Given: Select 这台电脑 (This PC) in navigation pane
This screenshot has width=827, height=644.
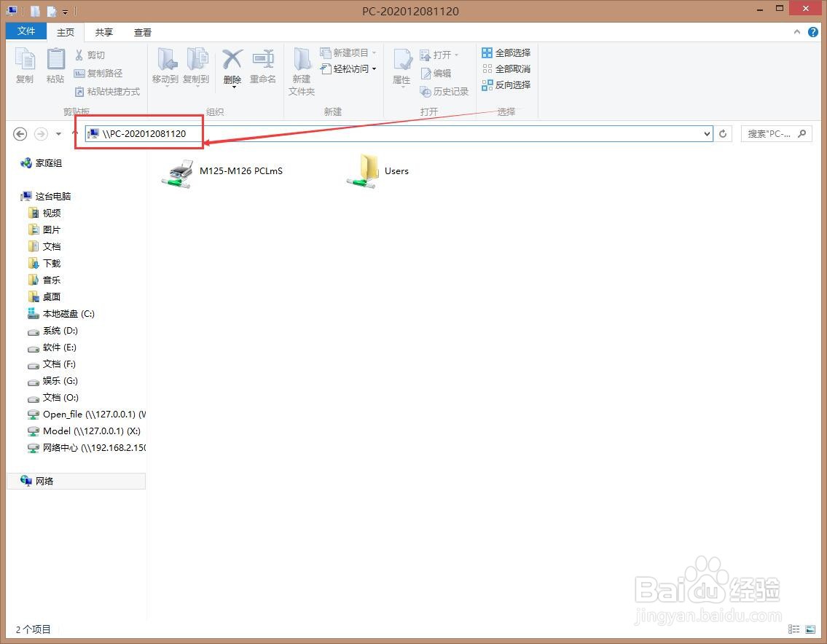Looking at the screenshot, I should (45, 196).
